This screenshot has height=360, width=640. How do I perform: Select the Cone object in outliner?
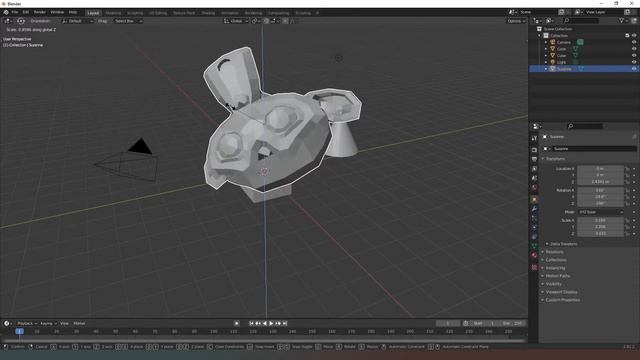pos(561,49)
